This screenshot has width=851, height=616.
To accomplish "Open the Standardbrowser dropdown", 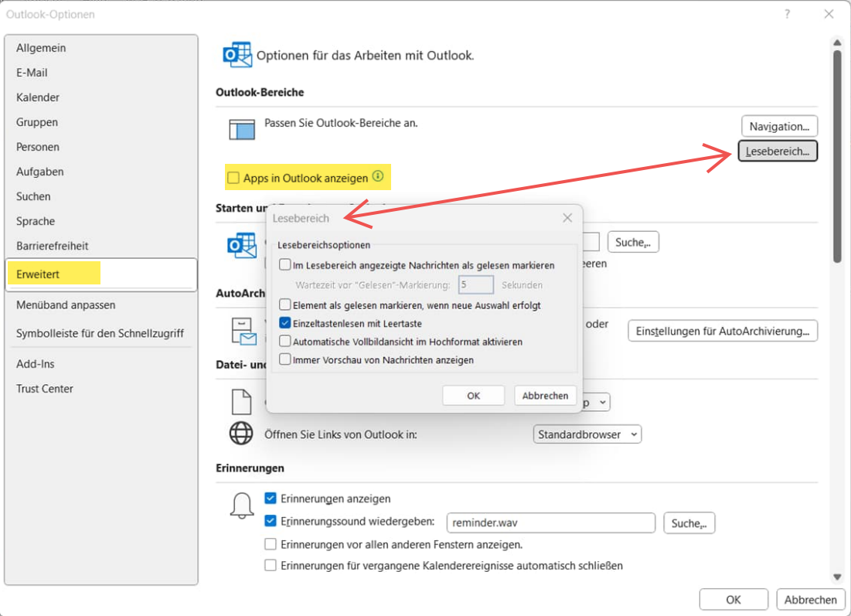I will tap(587, 434).
